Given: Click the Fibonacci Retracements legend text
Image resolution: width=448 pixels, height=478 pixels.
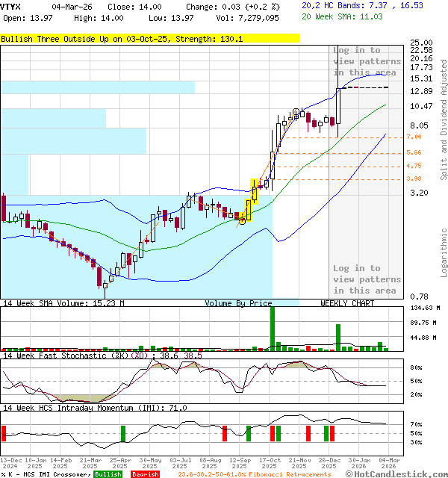Looking at the screenshot, I should click(254, 474).
